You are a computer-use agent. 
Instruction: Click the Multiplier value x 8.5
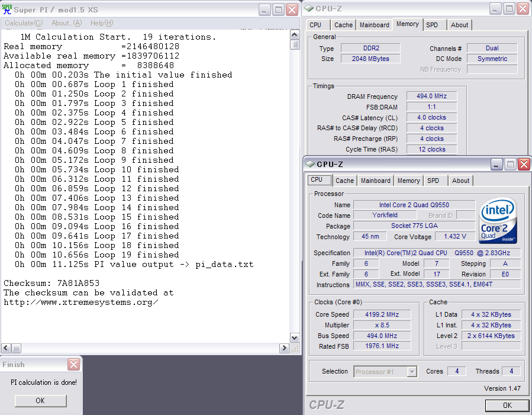382,325
